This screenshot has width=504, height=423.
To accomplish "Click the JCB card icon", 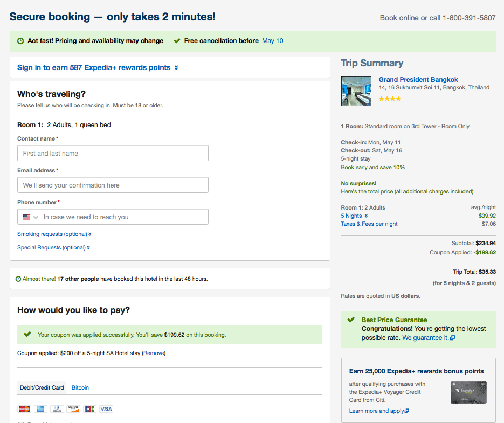I will (x=89, y=409).
